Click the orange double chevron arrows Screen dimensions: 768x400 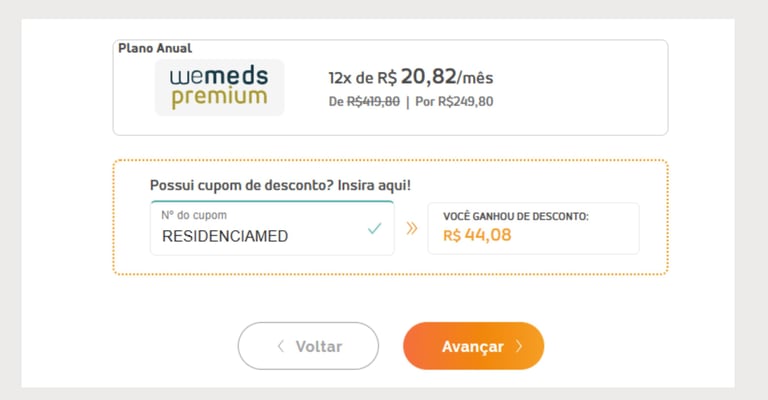click(411, 229)
